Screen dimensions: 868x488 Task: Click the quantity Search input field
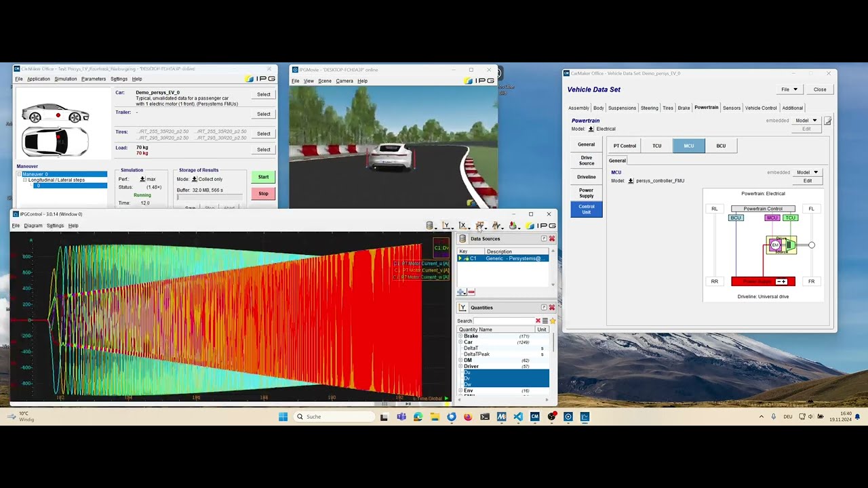(x=504, y=321)
